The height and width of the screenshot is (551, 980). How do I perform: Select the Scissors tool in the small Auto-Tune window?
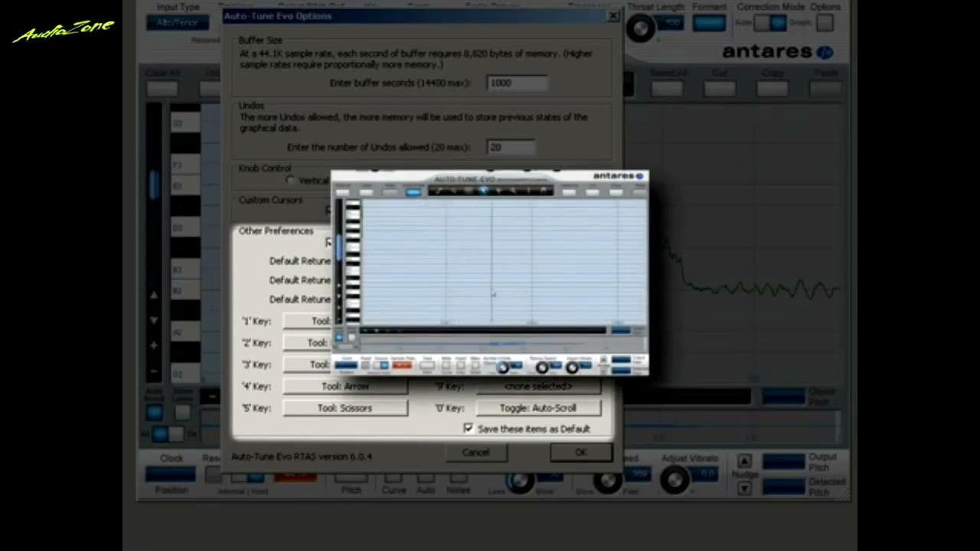498,191
